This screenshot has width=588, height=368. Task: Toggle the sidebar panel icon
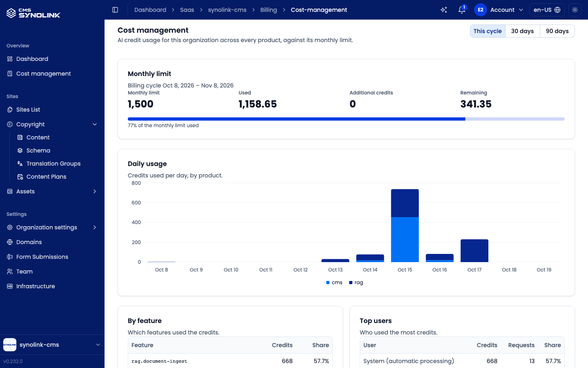115,10
